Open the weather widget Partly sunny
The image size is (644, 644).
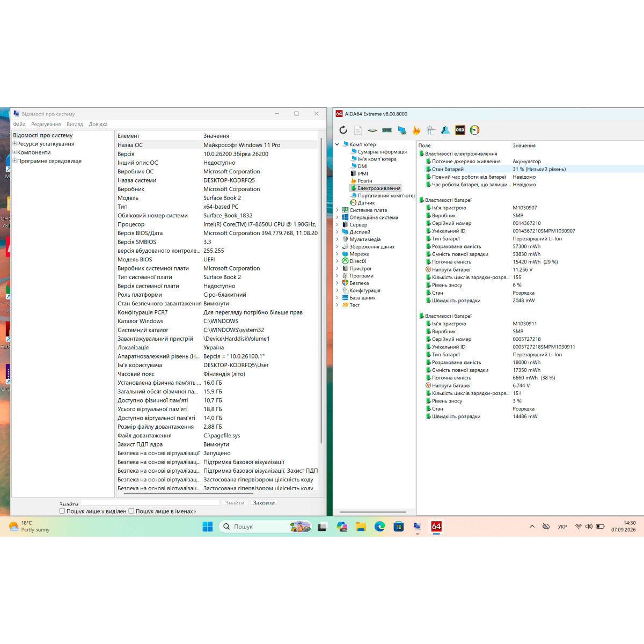(x=30, y=526)
